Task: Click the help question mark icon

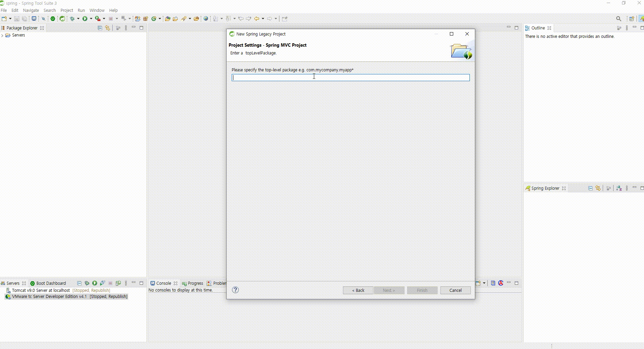Action: point(235,290)
